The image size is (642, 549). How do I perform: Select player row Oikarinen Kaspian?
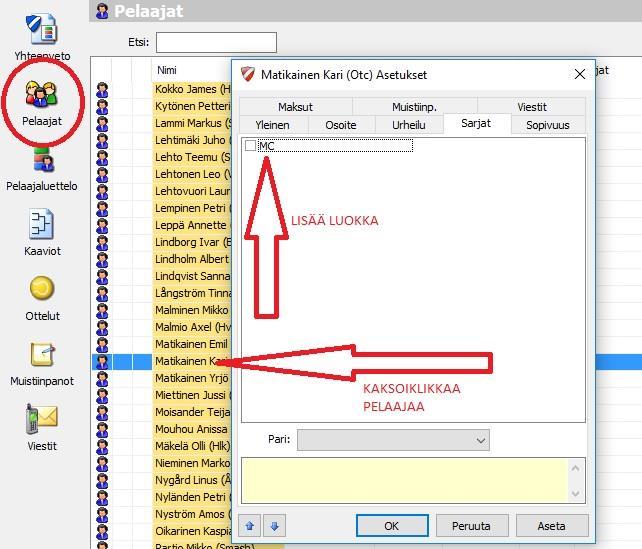162,531
